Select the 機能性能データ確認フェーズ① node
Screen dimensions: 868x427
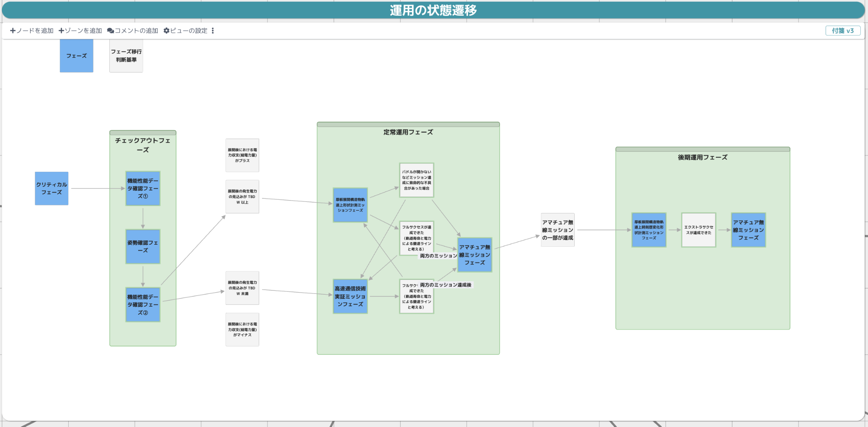pos(143,188)
